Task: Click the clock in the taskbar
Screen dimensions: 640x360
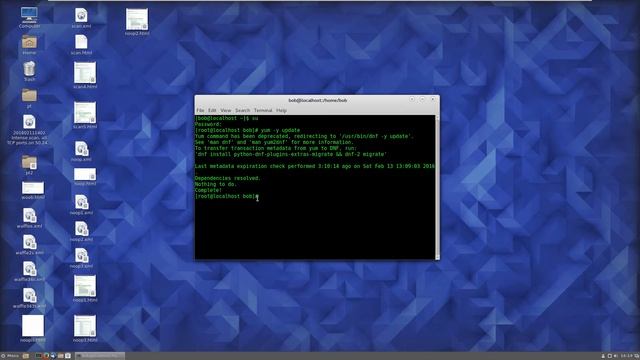Action: pos(626,356)
